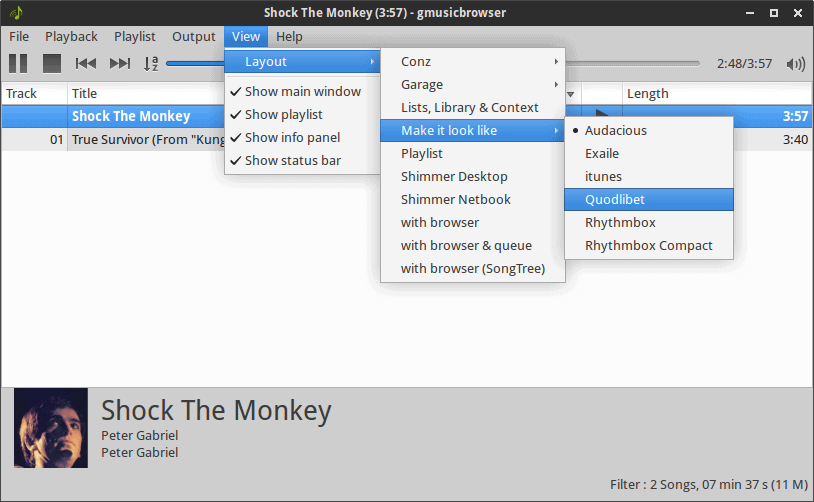The image size is (814, 502).
Task: Expand Make it look like submenu
Action: pyautogui.click(x=472, y=130)
